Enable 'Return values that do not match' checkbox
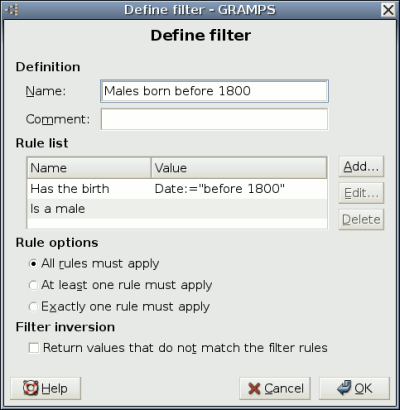This screenshot has height=410, width=400. tap(34, 348)
